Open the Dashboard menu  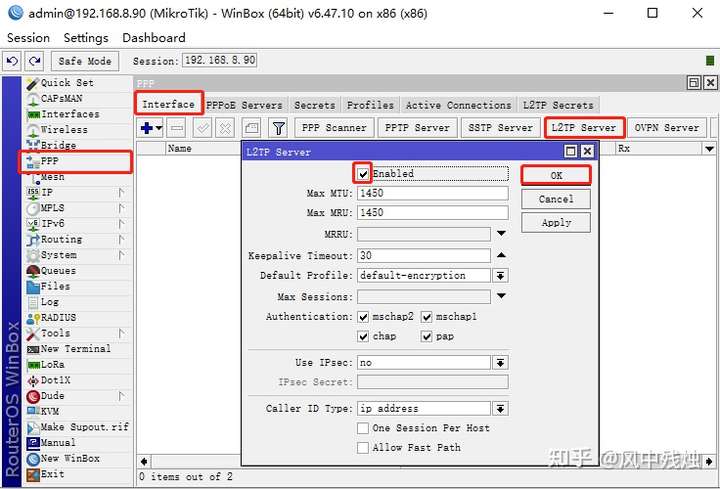pos(154,38)
